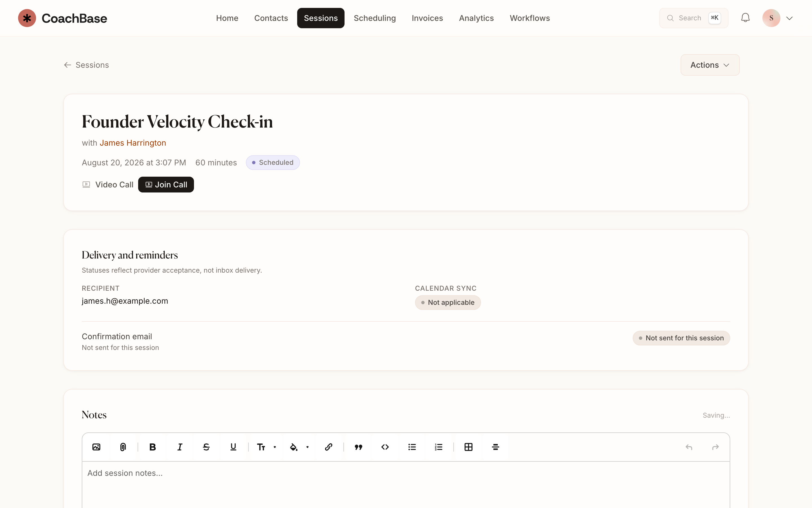The height and width of the screenshot is (508, 812).
Task: Open the Actions dropdown
Action: 710,65
